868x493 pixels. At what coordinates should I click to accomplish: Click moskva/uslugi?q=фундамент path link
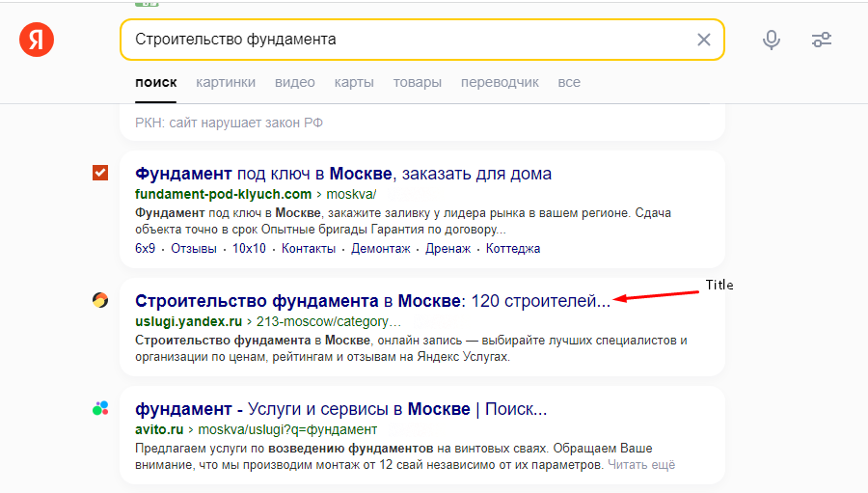pyautogui.click(x=287, y=430)
